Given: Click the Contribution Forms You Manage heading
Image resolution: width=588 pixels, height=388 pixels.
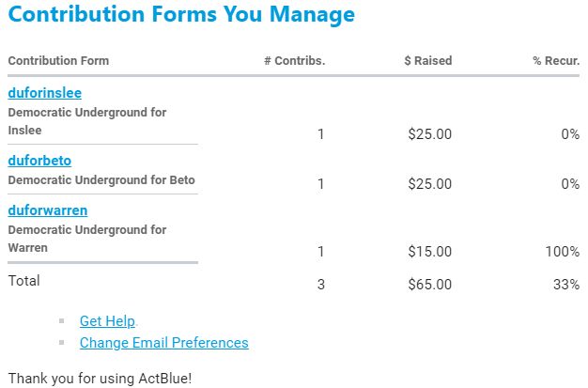Looking at the screenshot, I should click(x=181, y=15).
